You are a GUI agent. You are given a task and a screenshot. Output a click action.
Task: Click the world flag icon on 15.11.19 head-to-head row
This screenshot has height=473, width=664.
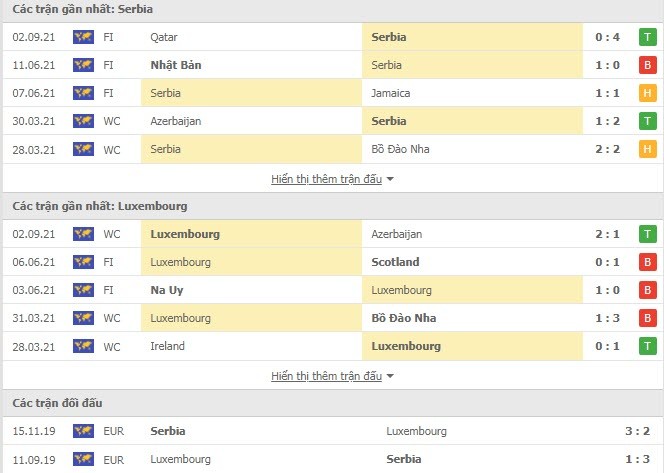click(83, 431)
